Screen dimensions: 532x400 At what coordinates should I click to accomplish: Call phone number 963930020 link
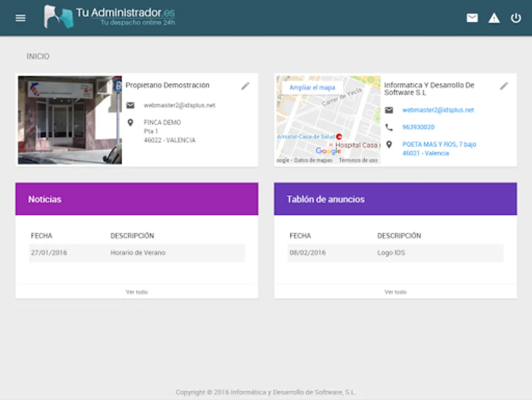click(x=418, y=127)
